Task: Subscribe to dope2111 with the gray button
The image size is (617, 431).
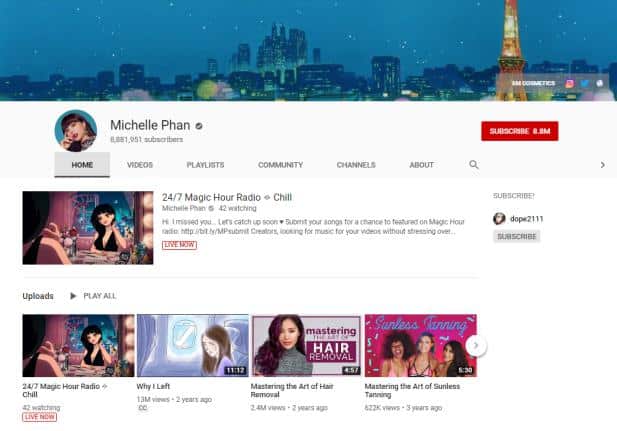Action: [517, 237]
